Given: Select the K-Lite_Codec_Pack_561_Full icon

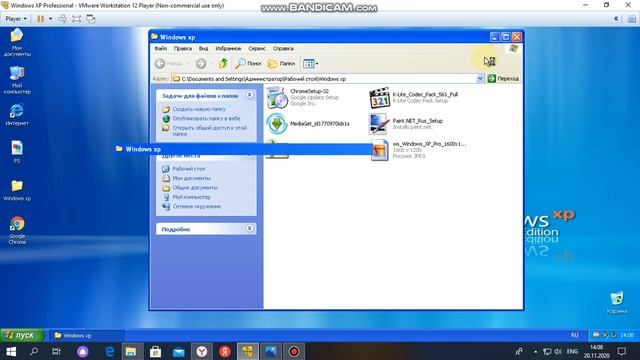Looking at the screenshot, I should pos(379,98).
